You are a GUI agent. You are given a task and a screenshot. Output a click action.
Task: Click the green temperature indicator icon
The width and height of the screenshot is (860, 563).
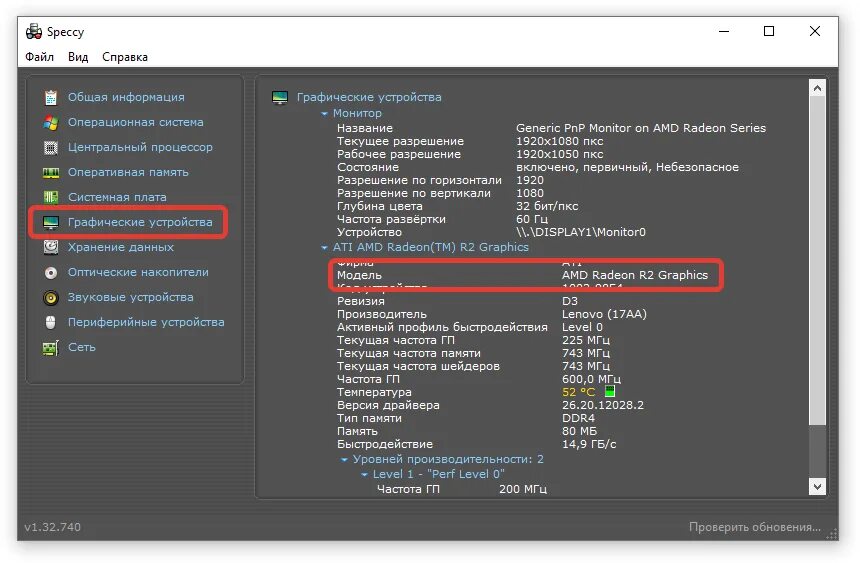(x=609, y=391)
